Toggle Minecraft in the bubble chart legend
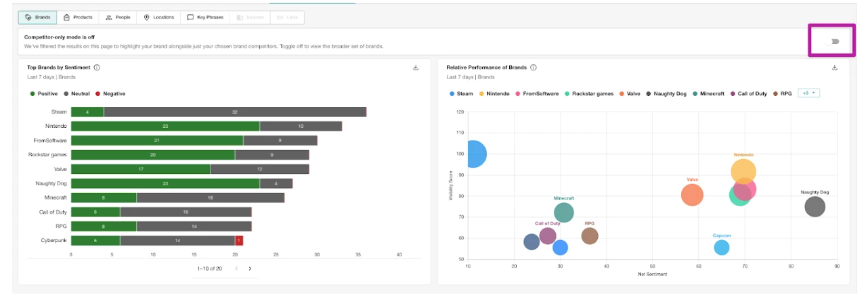Image resolution: width=868 pixels, height=299 pixels. pyautogui.click(x=708, y=93)
